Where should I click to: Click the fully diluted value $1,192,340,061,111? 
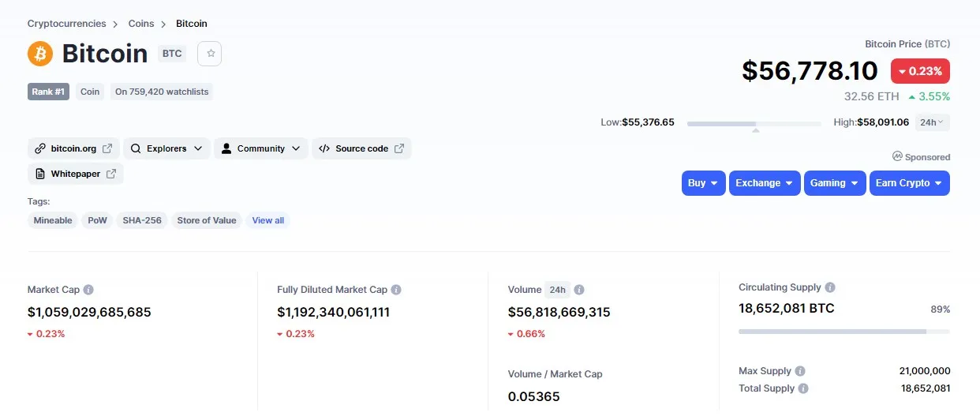tap(334, 312)
